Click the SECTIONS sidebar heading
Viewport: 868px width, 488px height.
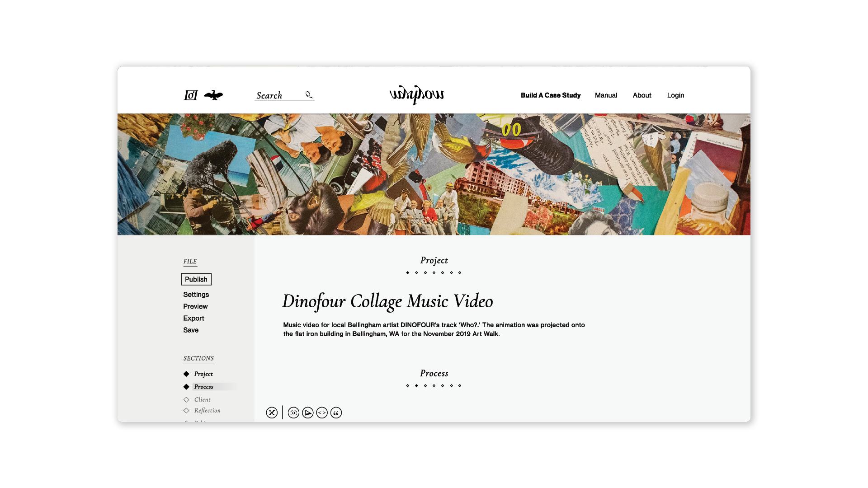point(198,358)
